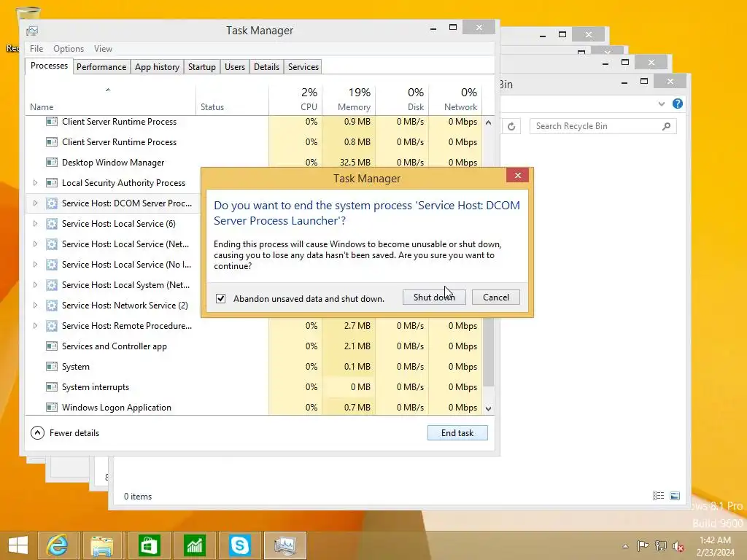Expand Service Host: Local Service (6)

[35, 224]
